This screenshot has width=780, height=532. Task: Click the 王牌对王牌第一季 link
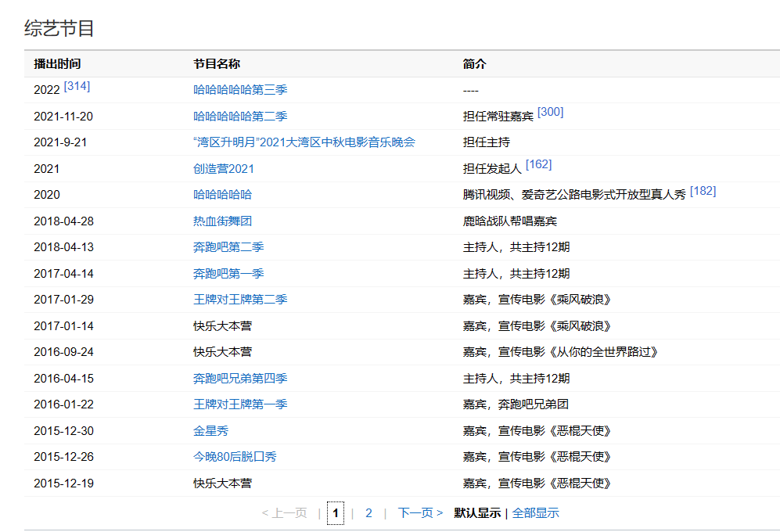(x=240, y=404)
